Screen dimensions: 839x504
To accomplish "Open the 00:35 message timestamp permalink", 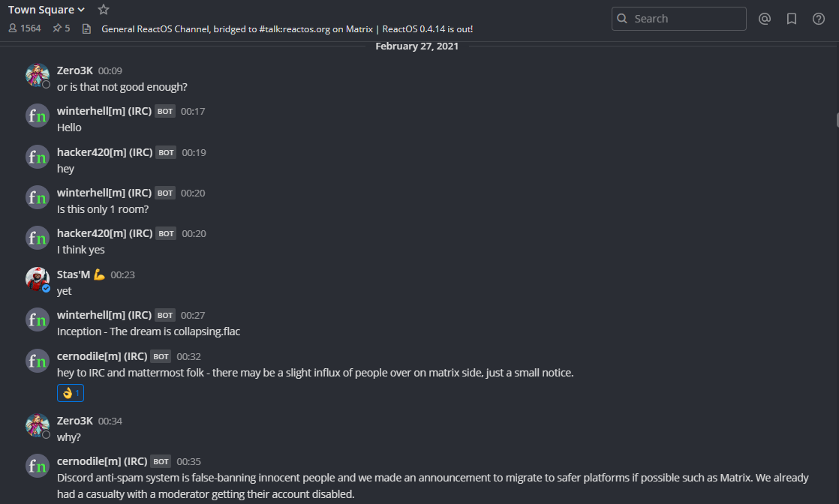I will 188,461.
